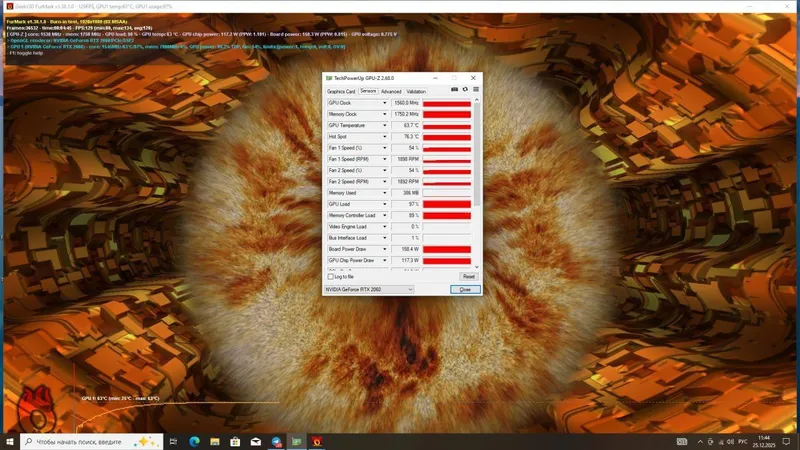Image resolution: width=800 pixels, height=450 pixels.
Task: Open the volume tray icon
Action: [x=731, y=441]
